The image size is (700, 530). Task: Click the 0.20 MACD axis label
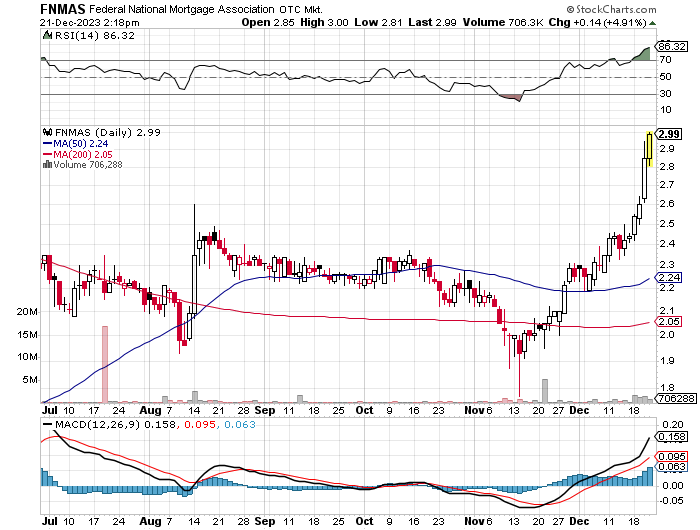(673, 425)
